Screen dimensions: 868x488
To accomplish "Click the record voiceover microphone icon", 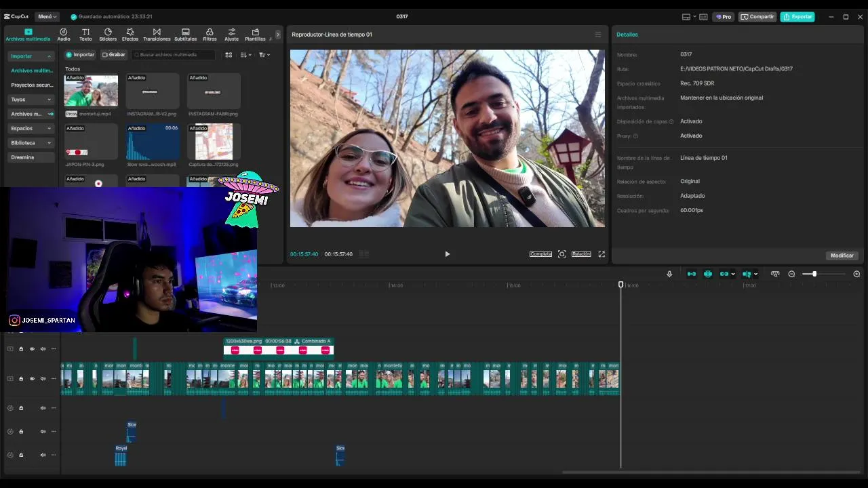I will point(669,274).
